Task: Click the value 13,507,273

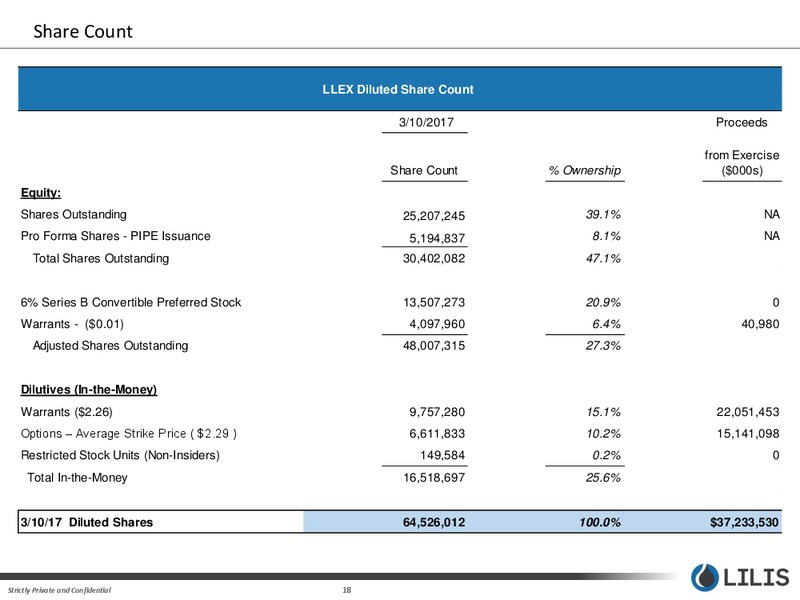Action: [x=434, y=303]
